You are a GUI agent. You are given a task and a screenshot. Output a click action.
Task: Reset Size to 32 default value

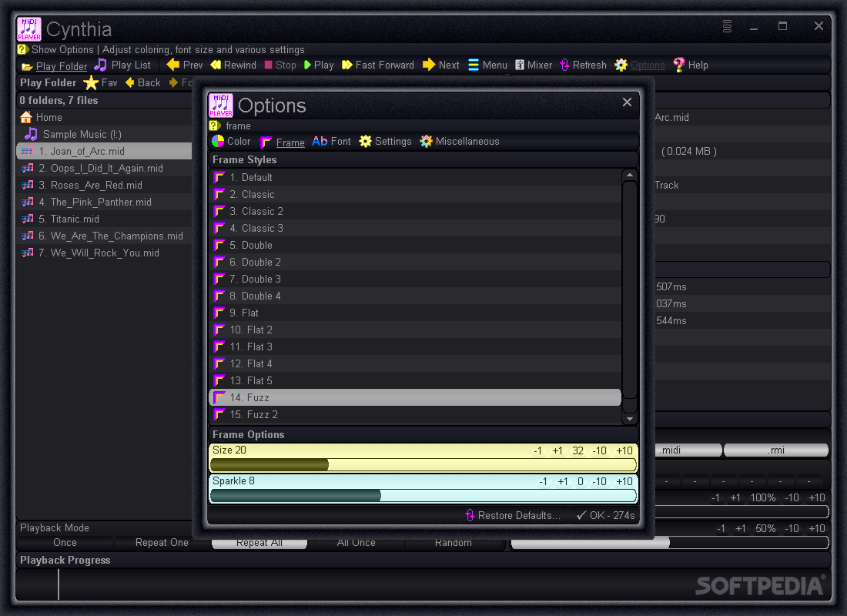(578, 450)
